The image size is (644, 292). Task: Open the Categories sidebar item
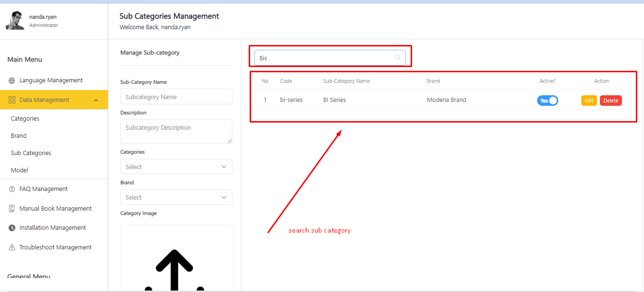coord(25,119)
